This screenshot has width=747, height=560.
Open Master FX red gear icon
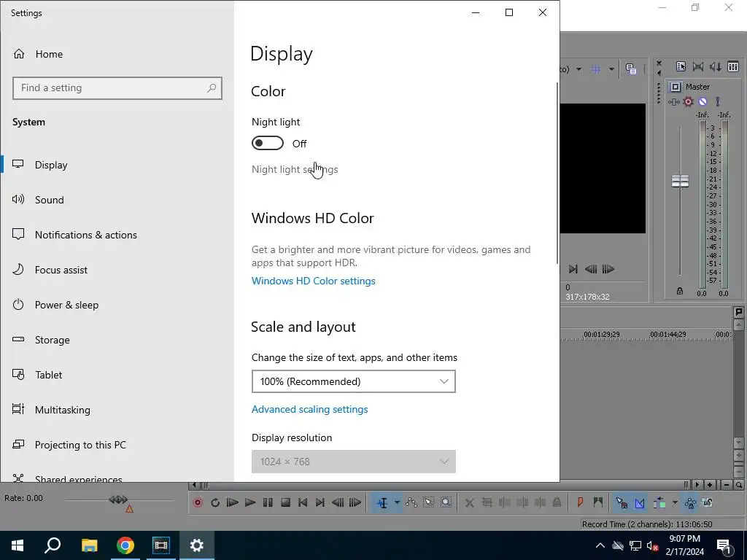(x=688, y=101)
